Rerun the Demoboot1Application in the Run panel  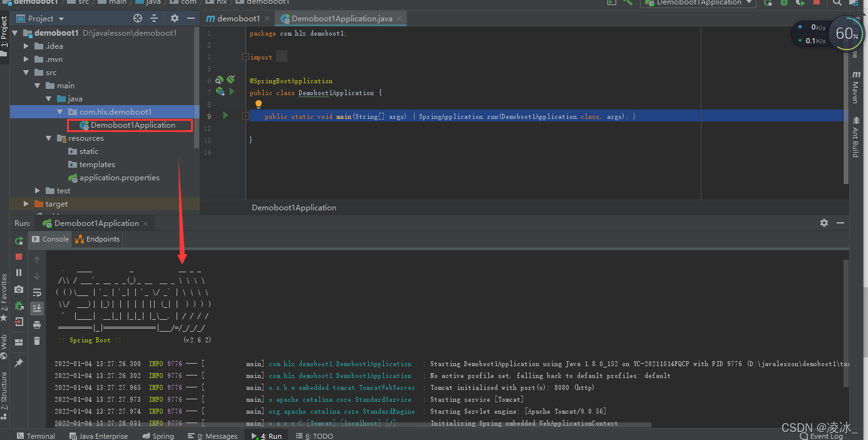pos(19,240)
